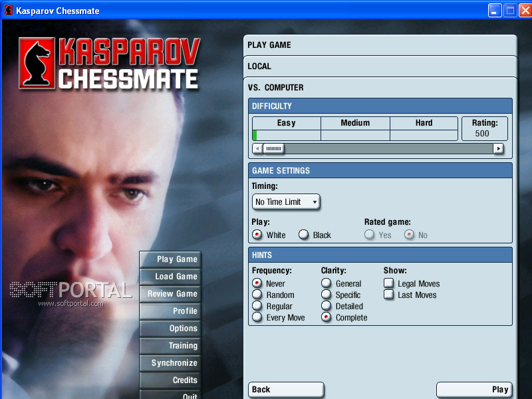The width and height of the screenshot is (532, 399).
Task: Click the GAME SETTINGS section header
Action: [380, 171]
